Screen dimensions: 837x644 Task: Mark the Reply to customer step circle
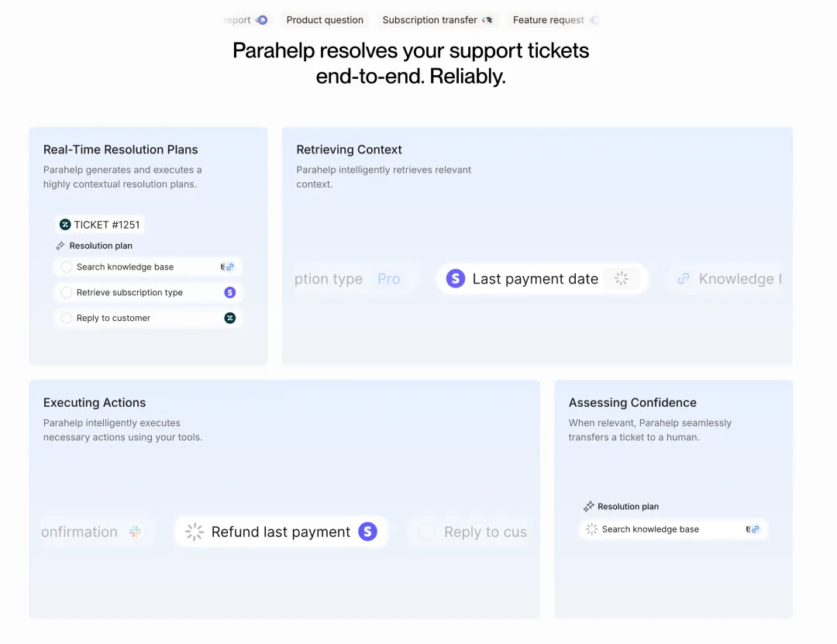(x=67, y=318)
